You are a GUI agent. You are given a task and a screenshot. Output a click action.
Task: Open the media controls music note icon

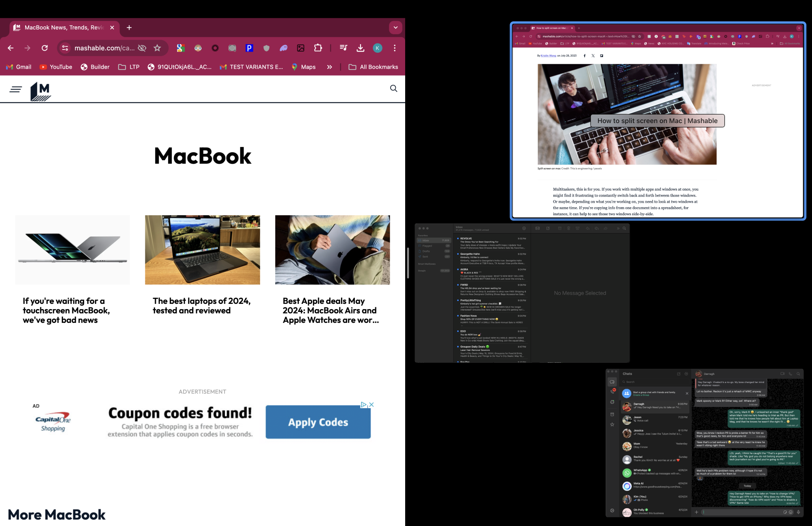pyautogui.click(x=343, y=48)
